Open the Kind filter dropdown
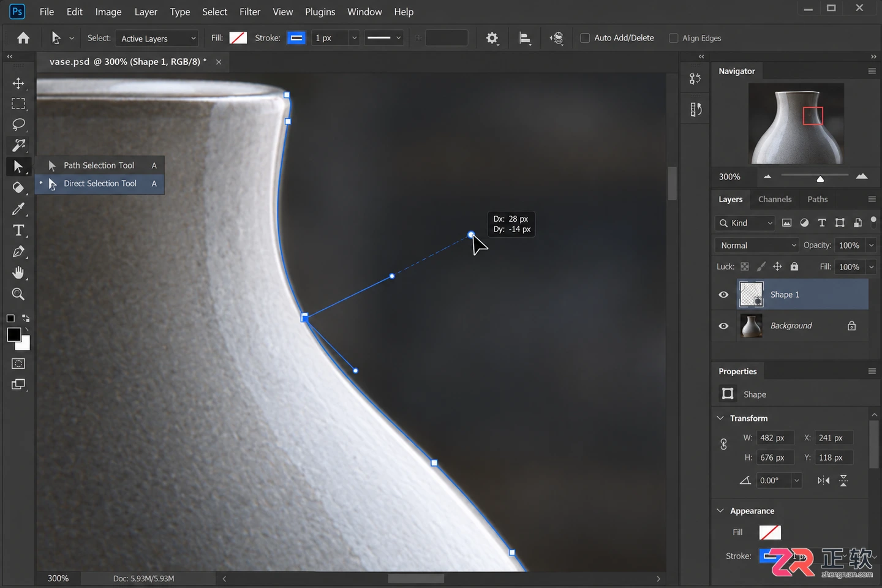This screenshot has height=588, width=882. (x=745, y=223)
